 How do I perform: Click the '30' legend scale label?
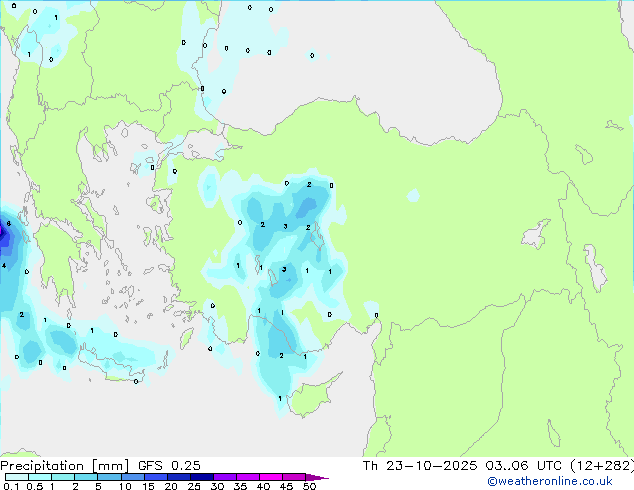point(217,486)
